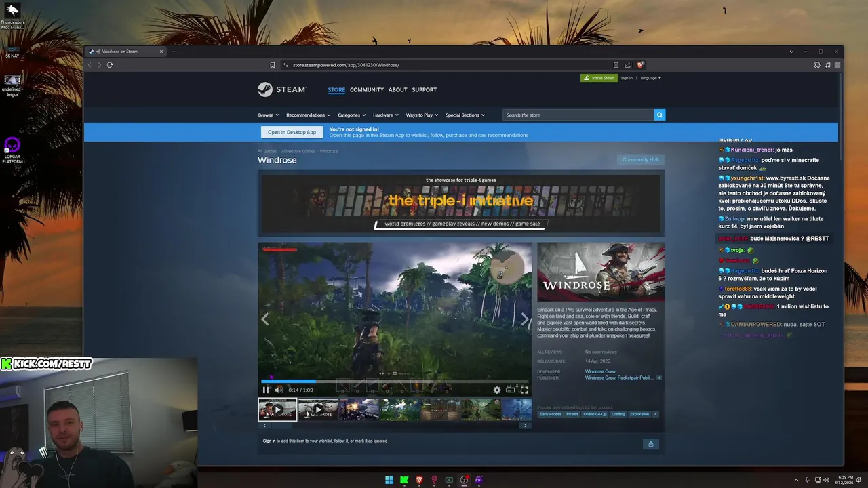868x488 pixels.
Task: Go back in browser history
Action: pyautogui.click(x=90, y=65)
